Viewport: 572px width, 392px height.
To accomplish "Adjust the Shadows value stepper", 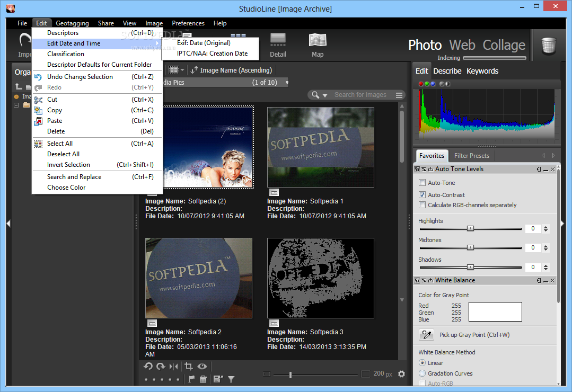I will pos(545,268).
